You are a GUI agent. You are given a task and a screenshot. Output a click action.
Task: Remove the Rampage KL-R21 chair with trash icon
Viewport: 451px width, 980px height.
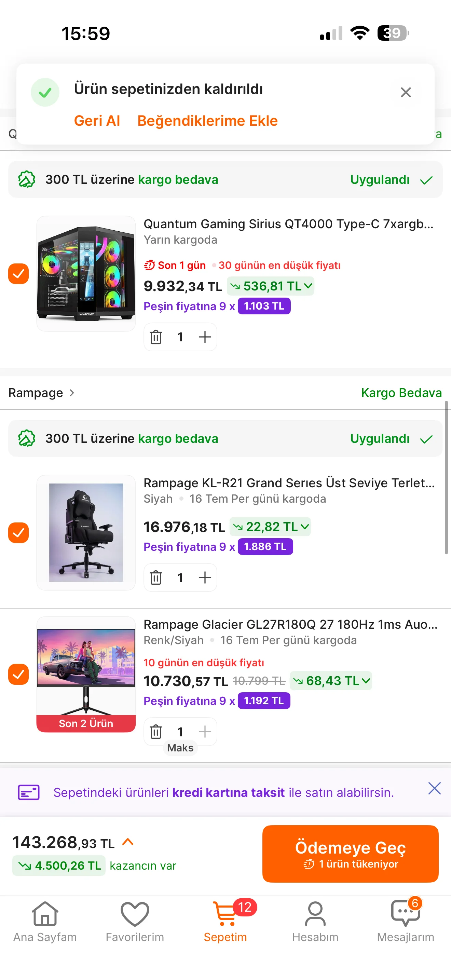tap(156, 577)
